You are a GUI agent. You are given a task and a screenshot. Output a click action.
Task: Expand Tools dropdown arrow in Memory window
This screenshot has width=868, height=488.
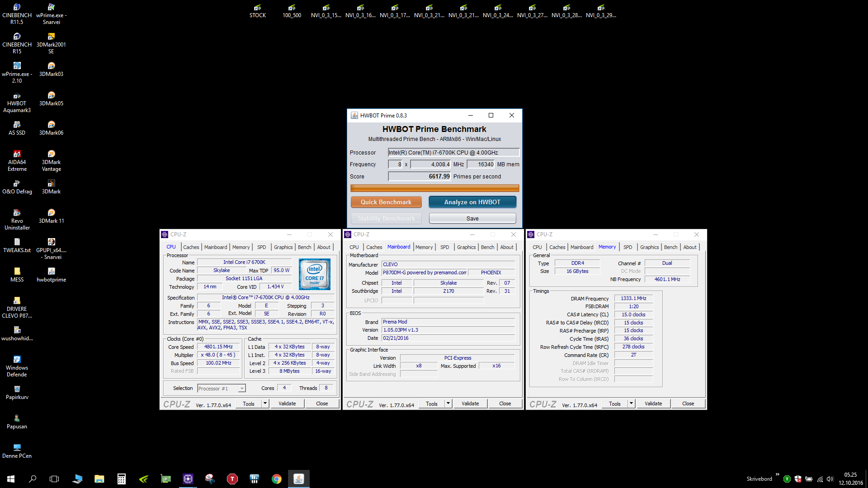pos(632,404)
